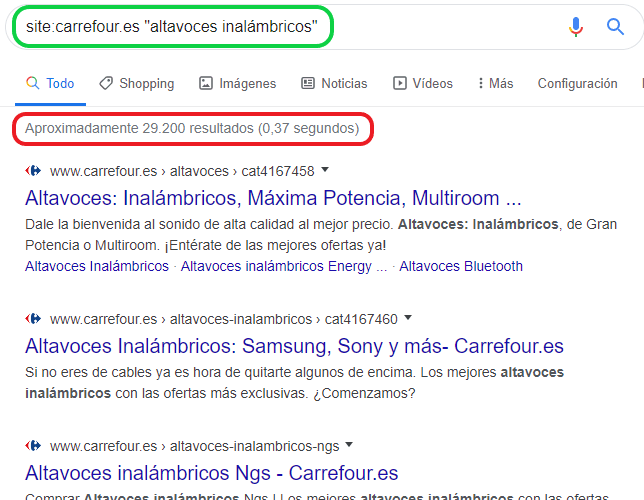The width and height of the screenshot is (644, 500).
Task: Click the Shopping tag icon
Action: (x=106, y=83)
